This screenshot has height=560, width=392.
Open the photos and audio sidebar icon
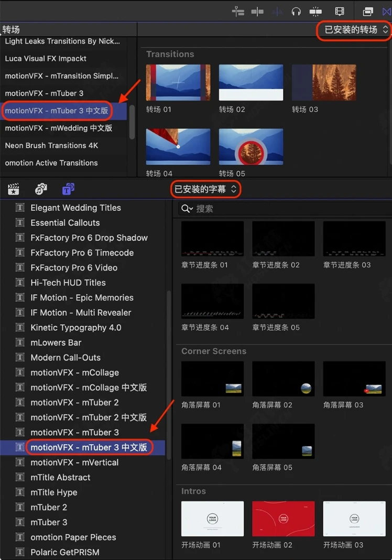click(x=41, y=189)
